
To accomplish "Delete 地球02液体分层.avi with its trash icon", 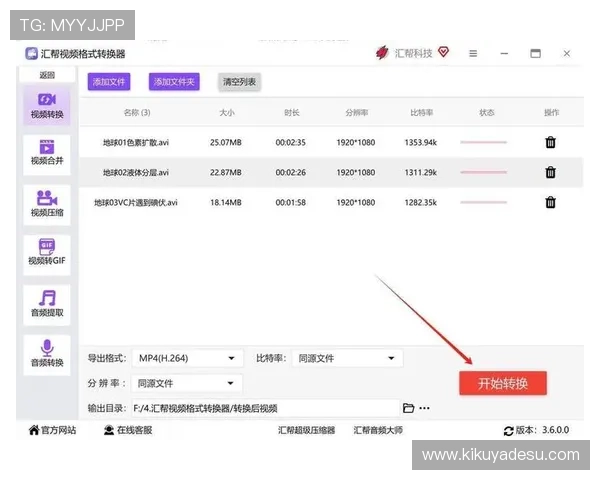I will (550, 172).
